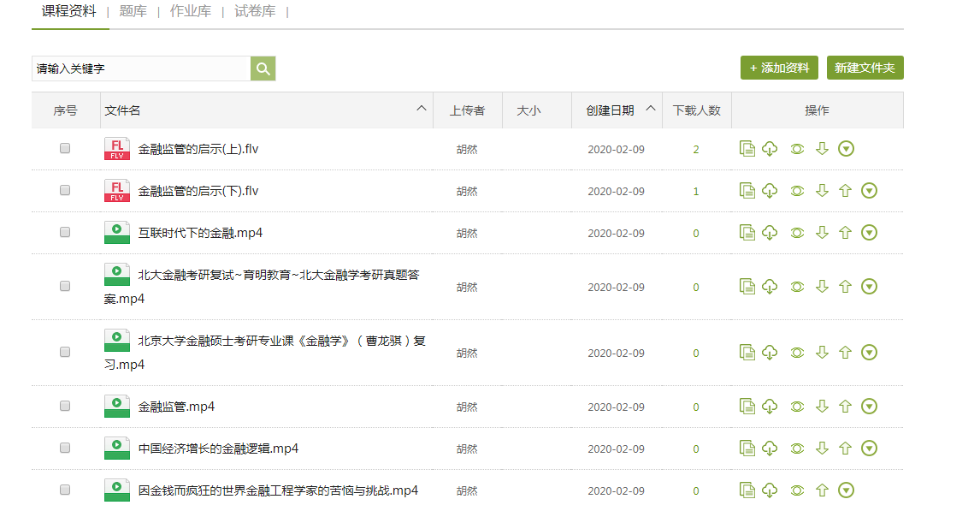Click the 添加资料 button
This screenshot has width=980, height=511.
[779, 68]
